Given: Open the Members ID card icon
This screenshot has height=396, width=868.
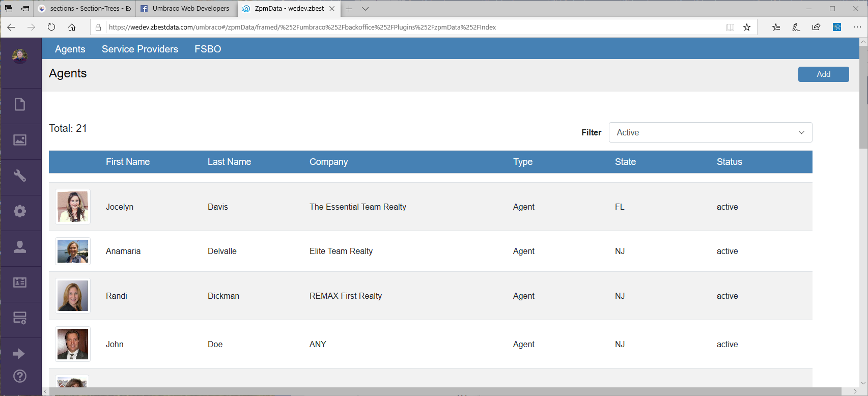Looking at the screenshot, I should coord(20,282).
